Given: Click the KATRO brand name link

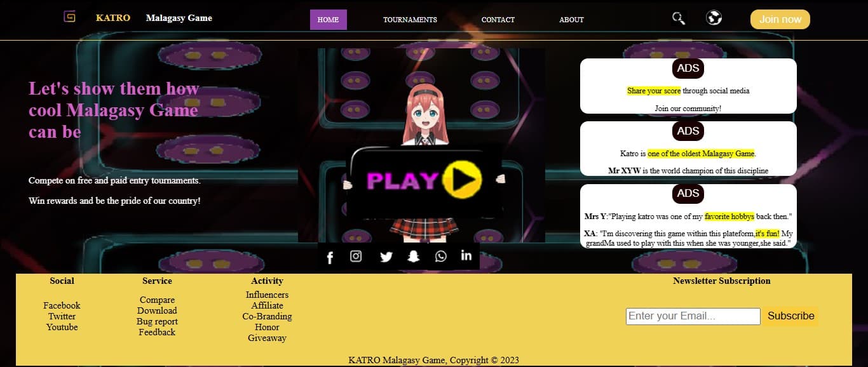Looking at the screenshot, I should click(x=113, y=18).
